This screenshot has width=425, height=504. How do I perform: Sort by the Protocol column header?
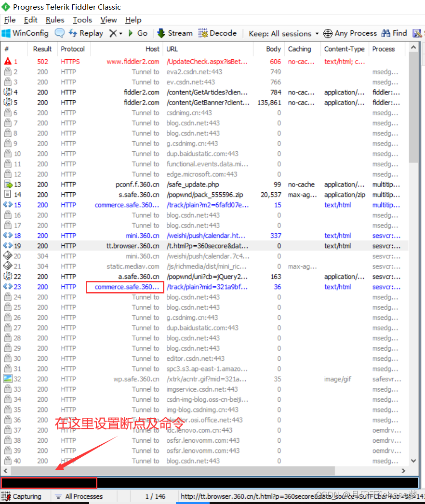(73, 49)
